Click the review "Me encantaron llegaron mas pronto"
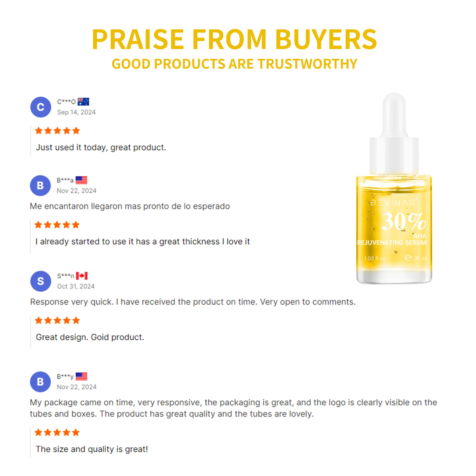This screenshot has height=476, width=476. coord(130,206)
